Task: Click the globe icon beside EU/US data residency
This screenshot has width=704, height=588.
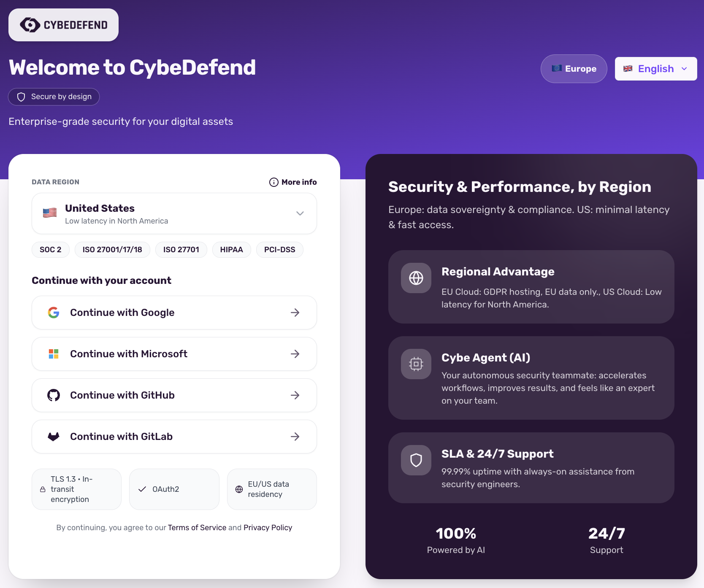Action: (239, 489)
